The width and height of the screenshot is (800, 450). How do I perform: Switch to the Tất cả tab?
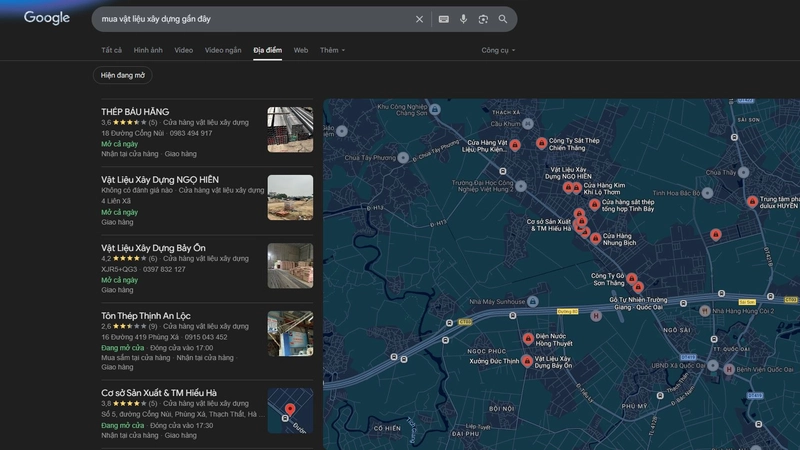pos(111,50)
